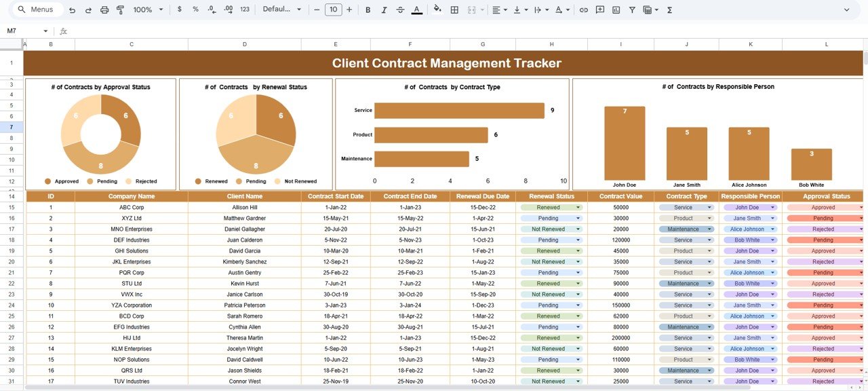
Task: Toggle bold formatting
Action: [368, 10]
